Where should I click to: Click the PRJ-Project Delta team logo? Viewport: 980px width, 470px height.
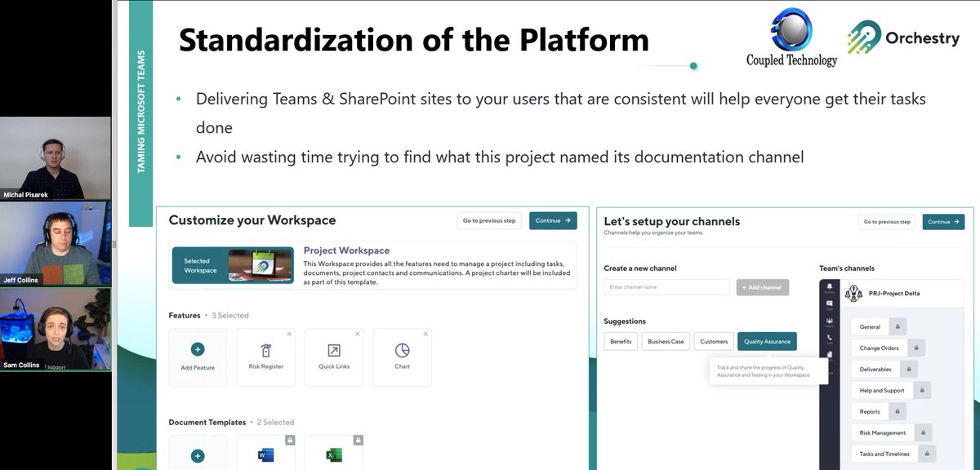[853, 293]
